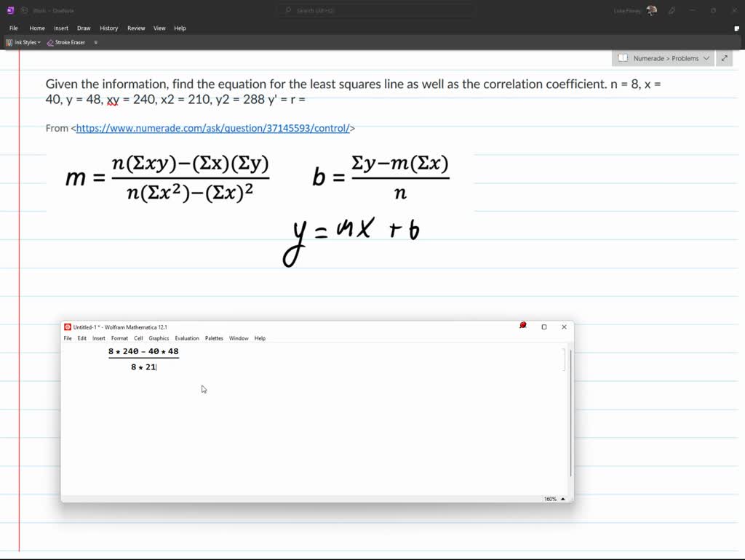The image size is (745, 560).
Task: Open the Graphics menu in Mathematica
Action: [159, 338]
